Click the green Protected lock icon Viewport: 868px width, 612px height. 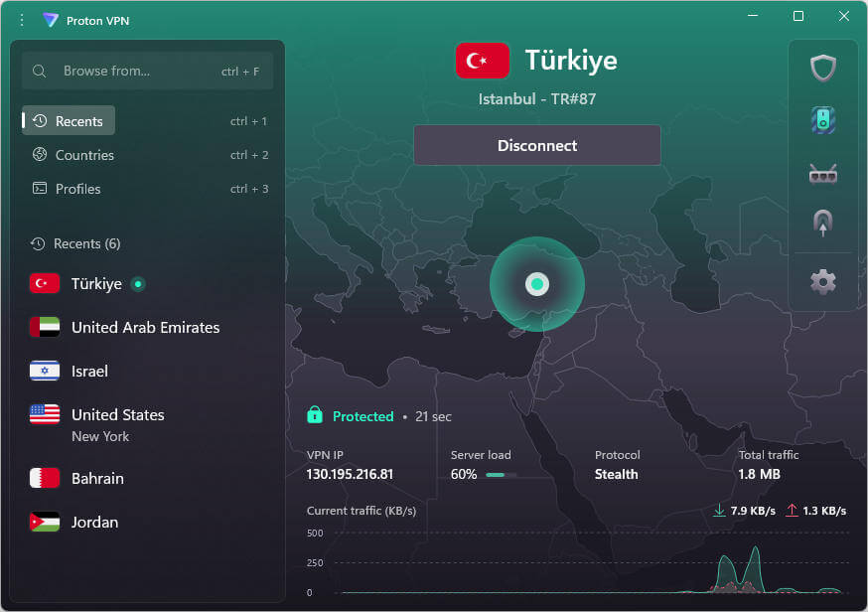click(315, 415)
